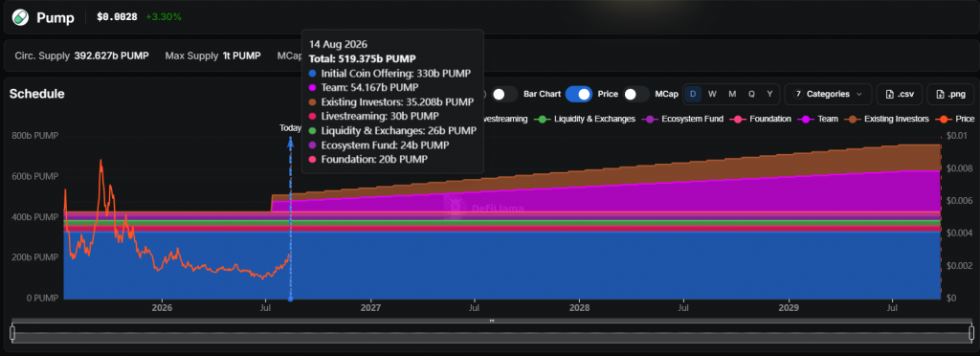The width and height of the screenshot is (980, 356).
Task: Click the $0.0028 price value
Action: point(117,17)
